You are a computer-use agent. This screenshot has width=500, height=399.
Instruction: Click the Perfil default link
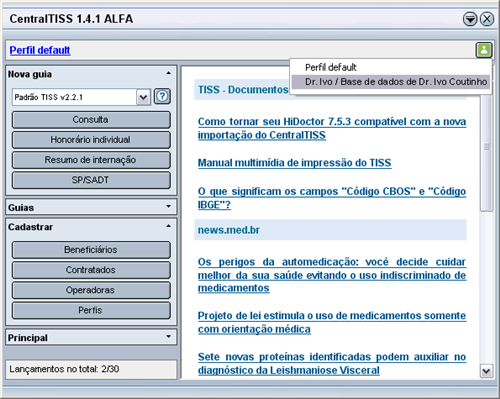[x=40, y=50]
